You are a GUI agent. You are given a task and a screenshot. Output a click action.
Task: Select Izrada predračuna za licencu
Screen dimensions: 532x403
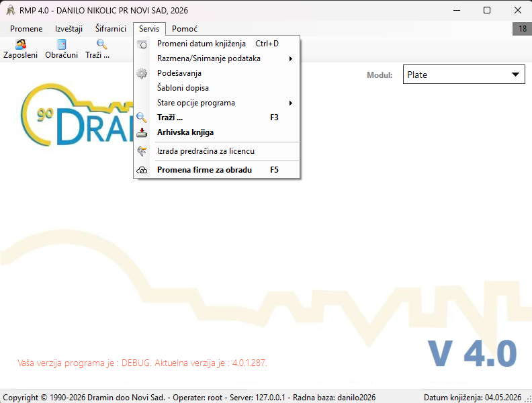(x=216, y=151)
